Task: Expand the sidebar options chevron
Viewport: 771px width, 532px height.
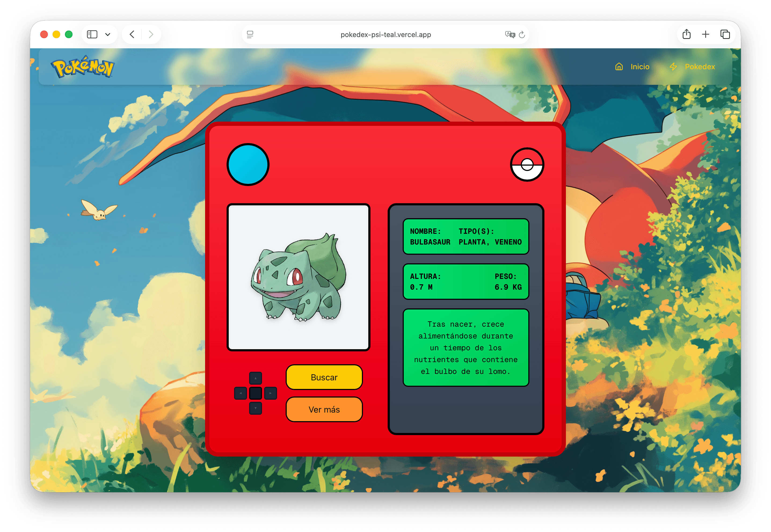Action: coord(108,34)
